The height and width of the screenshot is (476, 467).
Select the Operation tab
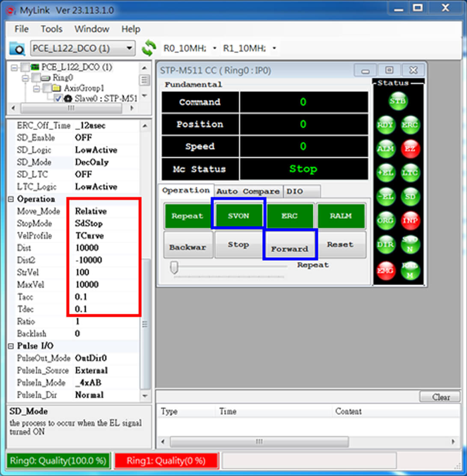point(186,190)
